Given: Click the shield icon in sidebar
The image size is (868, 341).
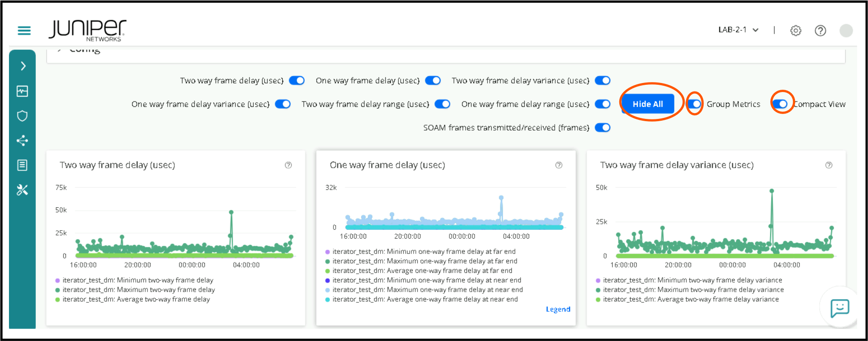Looking at the screenshot, I should [x=22, y=116].
